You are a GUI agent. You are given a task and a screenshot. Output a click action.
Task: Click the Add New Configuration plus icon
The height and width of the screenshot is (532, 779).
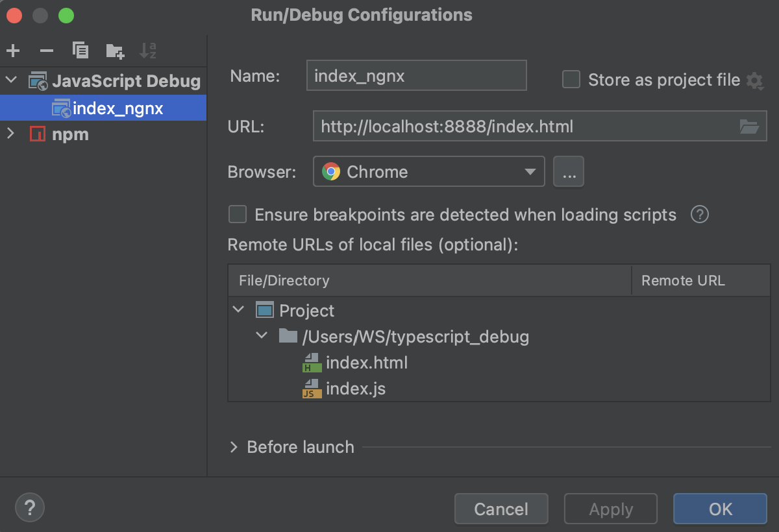(x=13, y=51)
